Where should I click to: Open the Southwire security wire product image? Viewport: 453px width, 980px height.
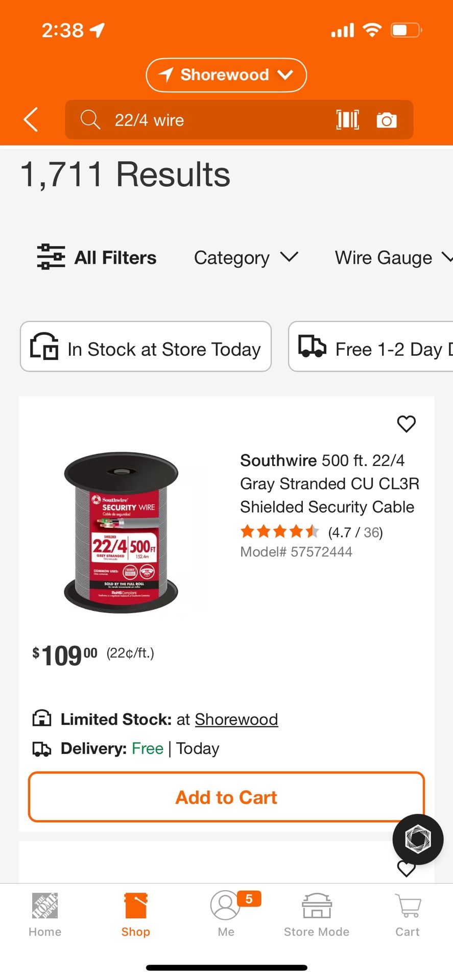122,532
